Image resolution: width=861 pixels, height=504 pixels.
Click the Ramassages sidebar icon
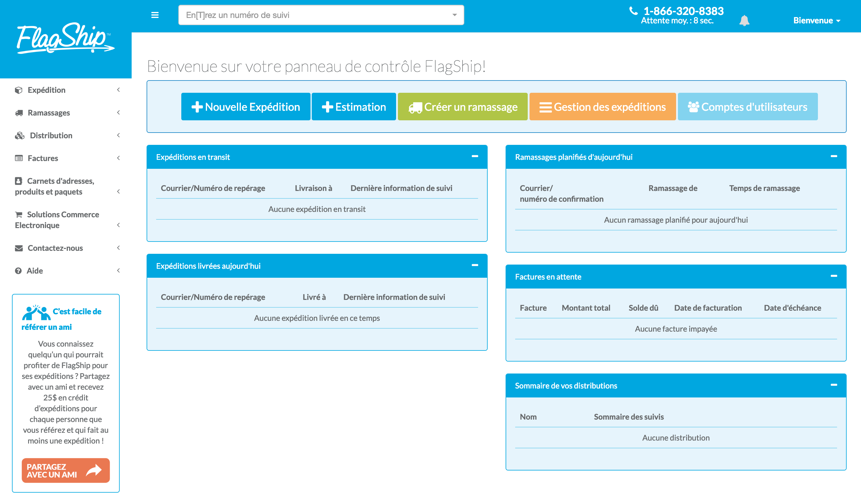(19, 113)
